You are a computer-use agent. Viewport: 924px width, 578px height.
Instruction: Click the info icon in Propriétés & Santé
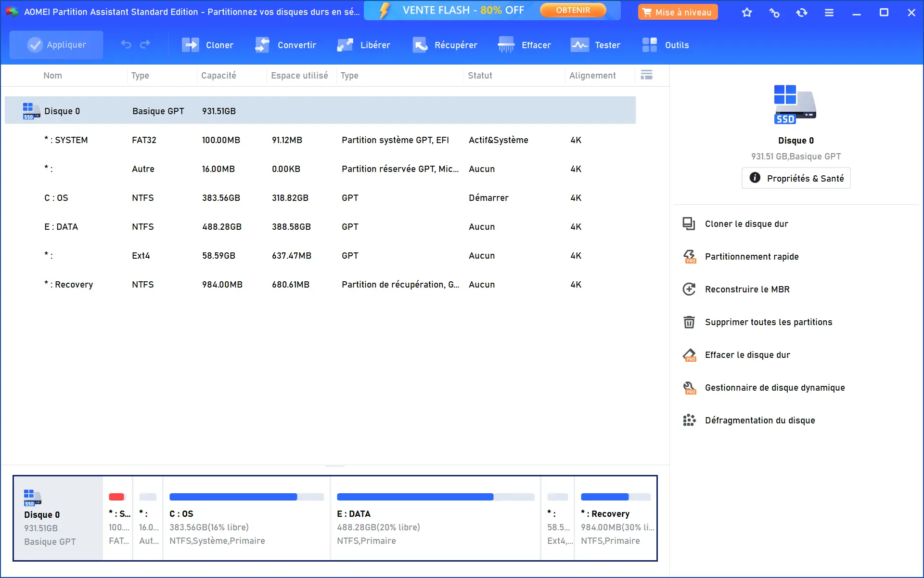(755, 178)
